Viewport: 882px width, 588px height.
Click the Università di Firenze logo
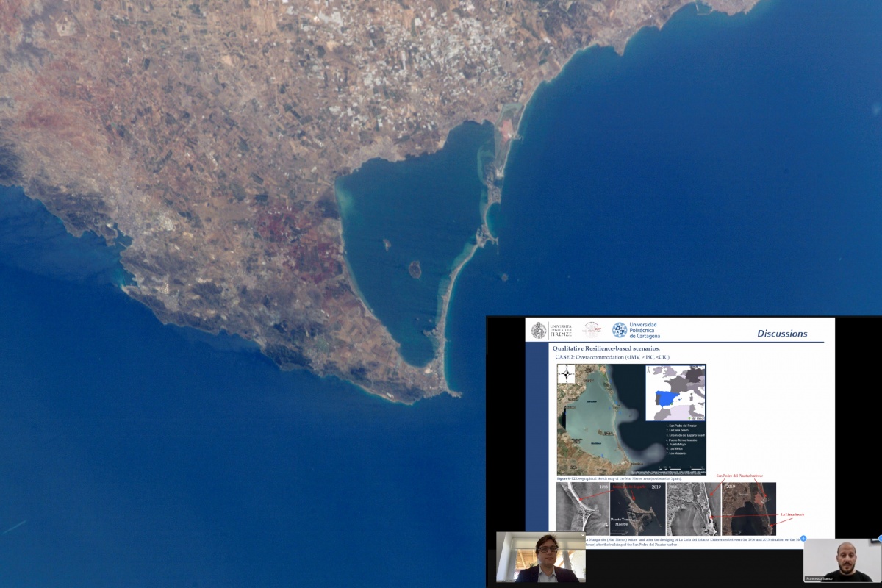tap(550, 330)
